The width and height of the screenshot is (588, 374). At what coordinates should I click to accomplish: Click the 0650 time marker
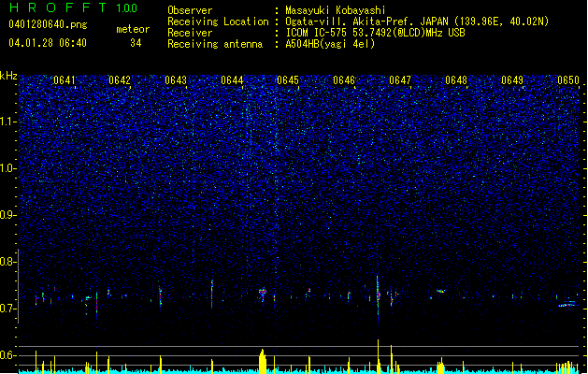point(568,80)
